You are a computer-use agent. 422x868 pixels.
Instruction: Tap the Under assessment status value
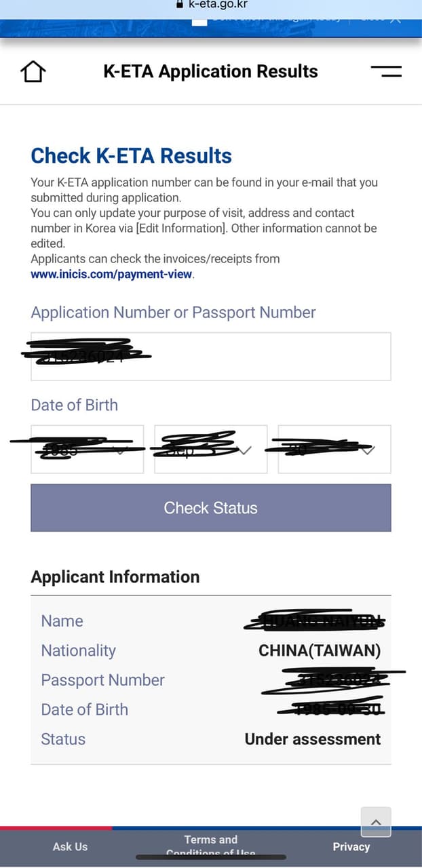313,739
